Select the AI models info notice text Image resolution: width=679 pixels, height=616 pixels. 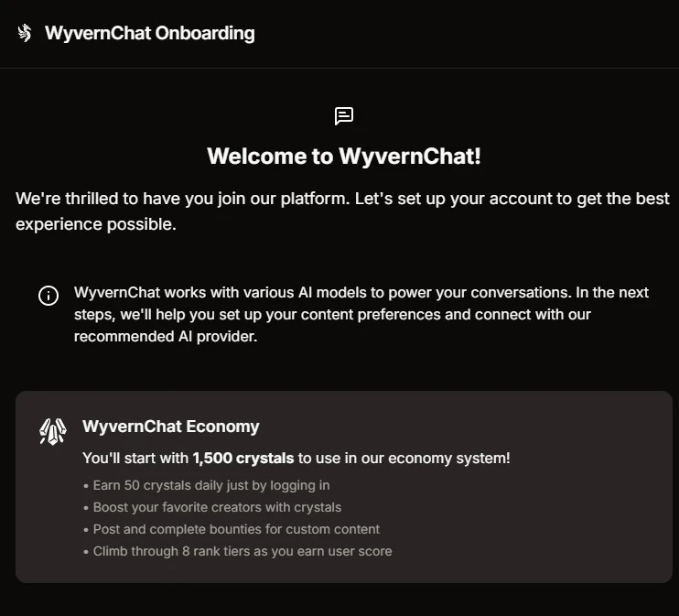tap(361, 314)
